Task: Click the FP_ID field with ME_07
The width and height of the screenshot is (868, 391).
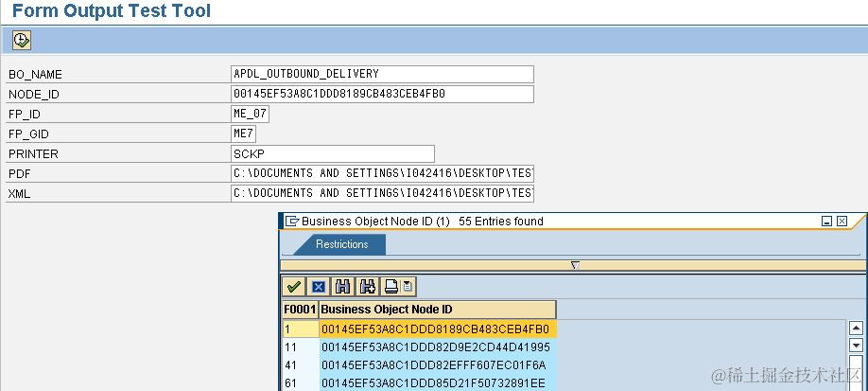Action: [x=251, y=115]
